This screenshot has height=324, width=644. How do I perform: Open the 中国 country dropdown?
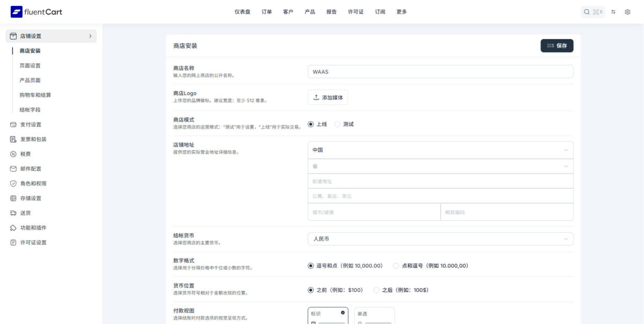tap(440, 150)
